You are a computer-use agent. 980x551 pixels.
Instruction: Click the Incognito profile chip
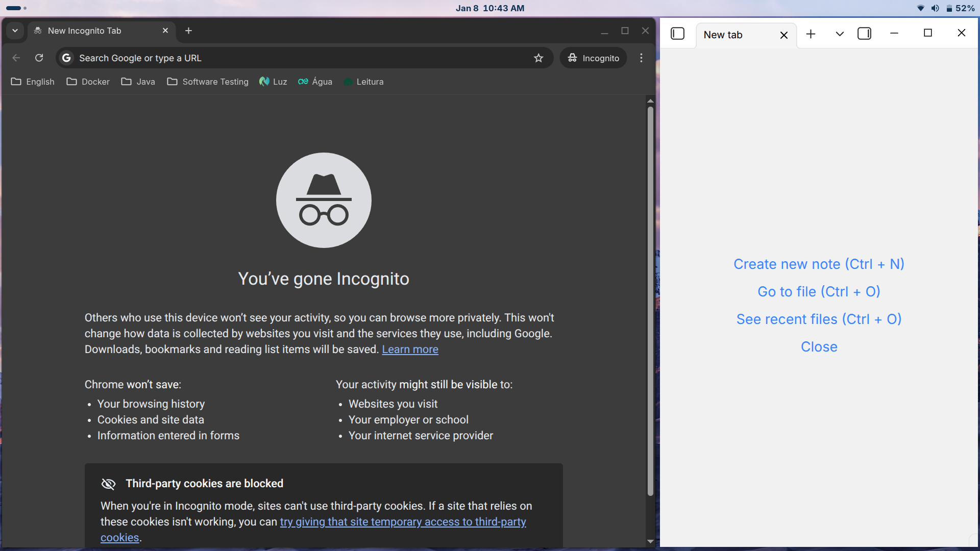click(593, 58)
